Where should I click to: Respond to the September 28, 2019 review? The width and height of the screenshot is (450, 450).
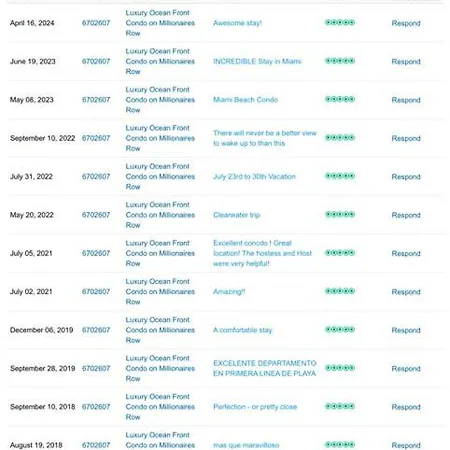pos(406,368)
